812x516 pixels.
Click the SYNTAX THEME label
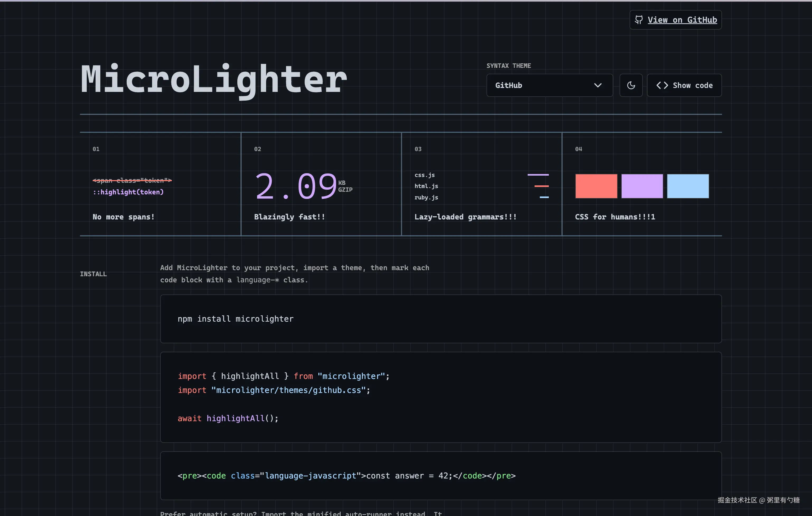pos(508,66)
